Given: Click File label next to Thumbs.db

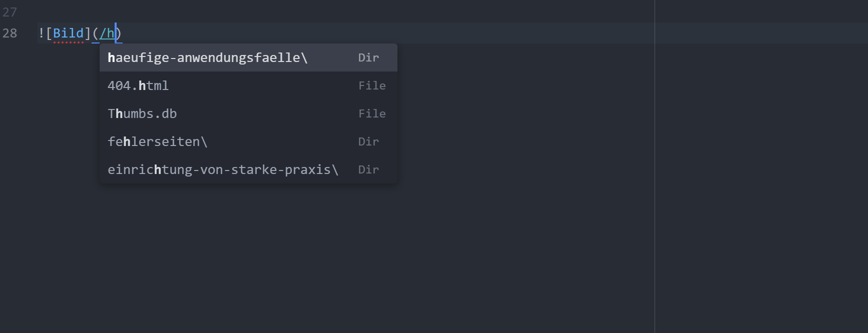Looking at the screenshot, I should [x=372, y=113].
